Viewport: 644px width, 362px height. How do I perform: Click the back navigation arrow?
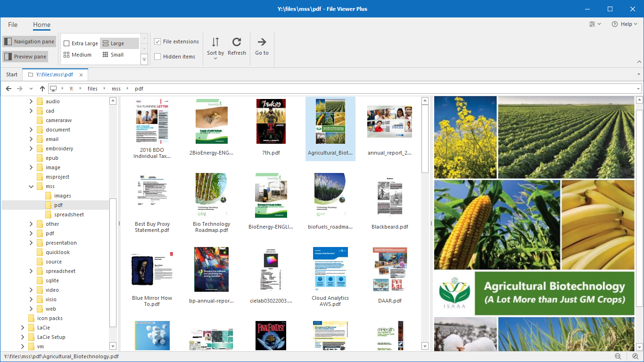(x=8, y=88)
